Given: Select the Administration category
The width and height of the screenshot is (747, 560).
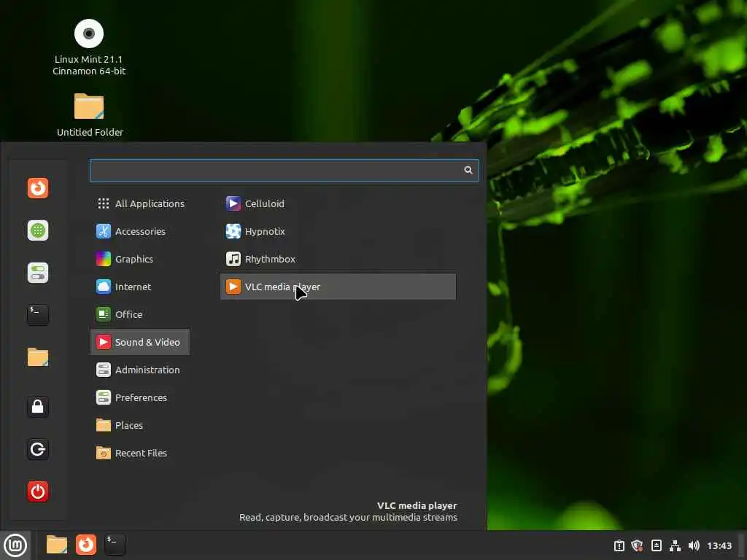Looking at the screenshot, I should pyautogui.click(x=140, y=370).
